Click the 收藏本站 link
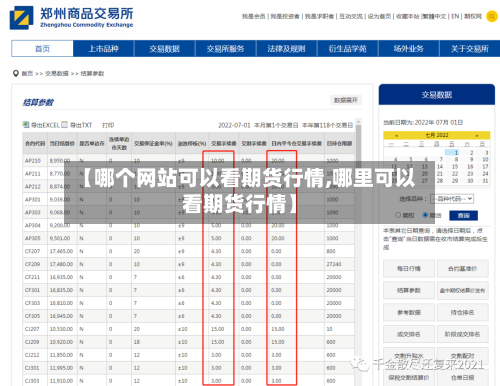The image size is (500, 386). coord(407,16)
